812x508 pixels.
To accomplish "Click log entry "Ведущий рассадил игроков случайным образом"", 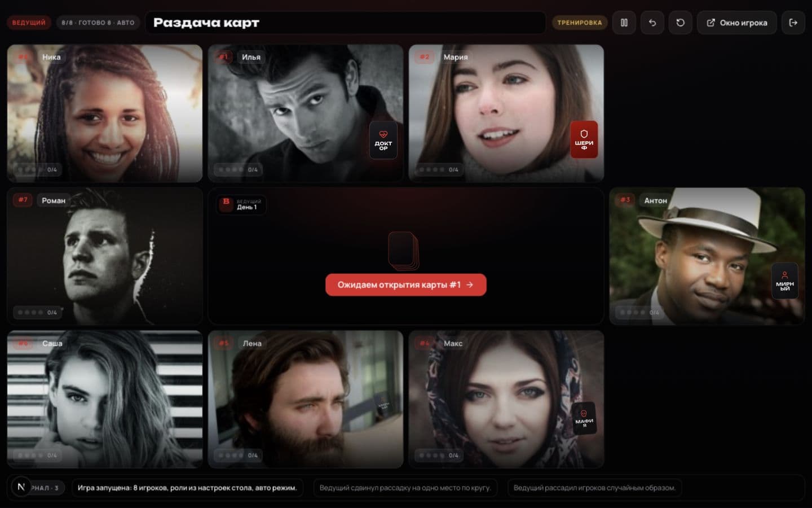I will pos(594,488).
